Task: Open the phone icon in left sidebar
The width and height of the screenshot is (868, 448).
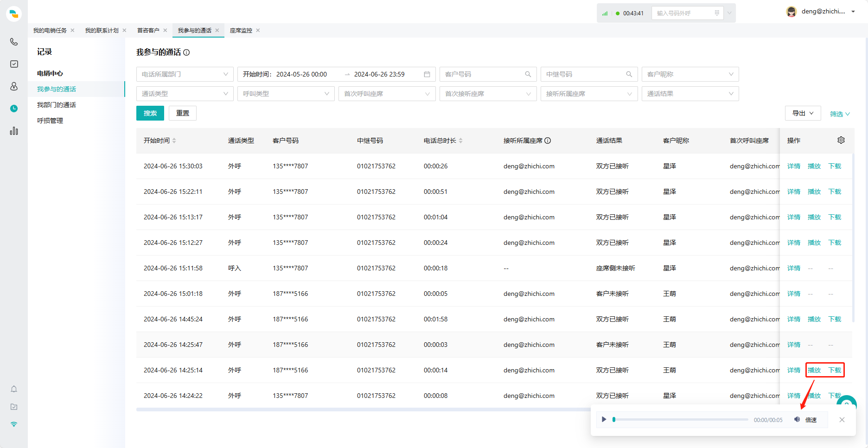Action: click(x=14, y=42)
